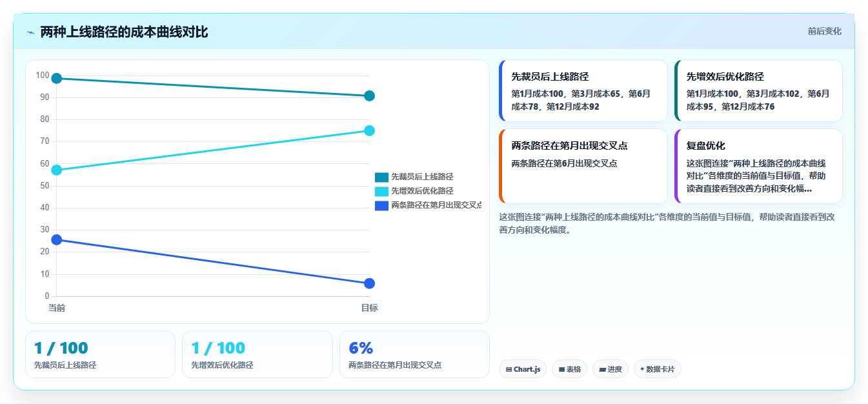868x404 pixels.
Task: Click the 前后变化 label in the header
Action: click(x=824, y=31)
